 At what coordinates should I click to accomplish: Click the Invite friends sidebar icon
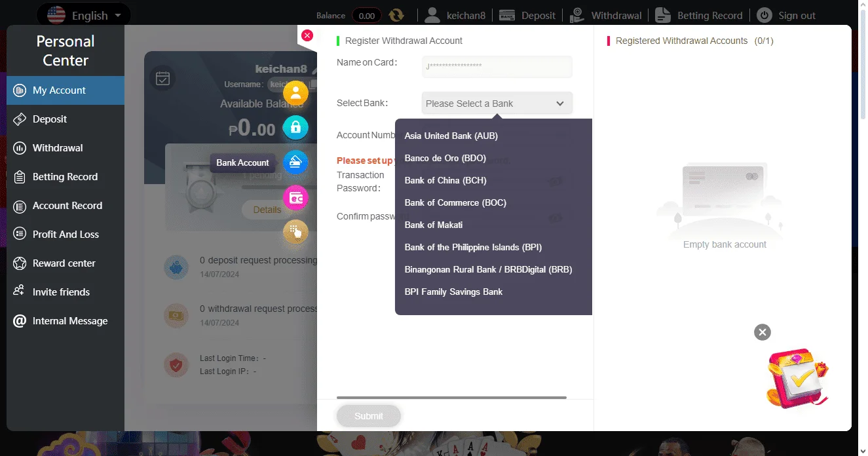(20, 292)
